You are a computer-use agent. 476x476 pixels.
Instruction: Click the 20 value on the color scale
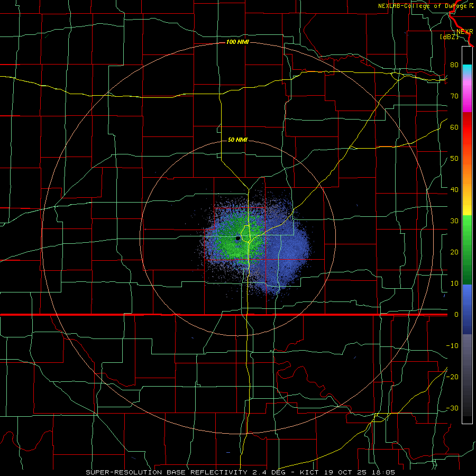click(x=454, y=252)
